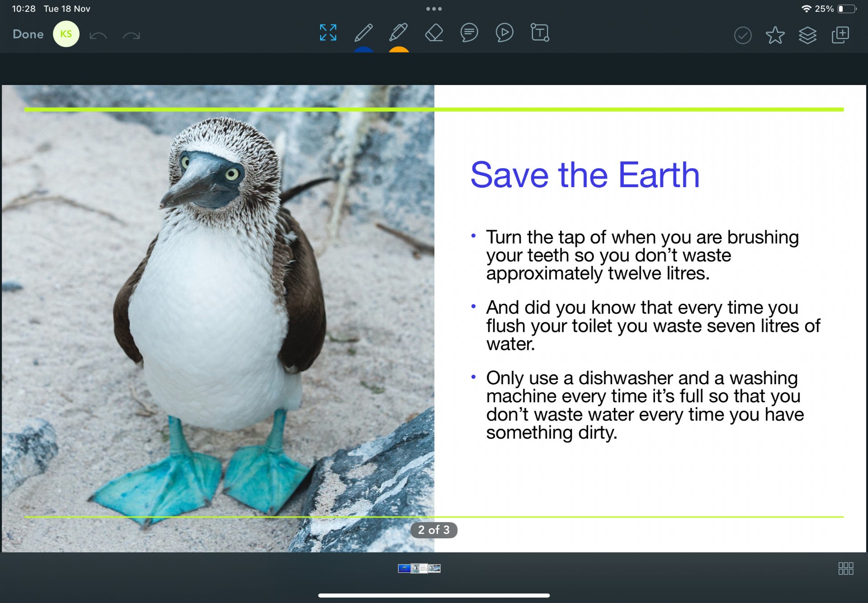868x603 pixels.
Task: Toggle the checkmark circle button
Action: coord(743,35)
